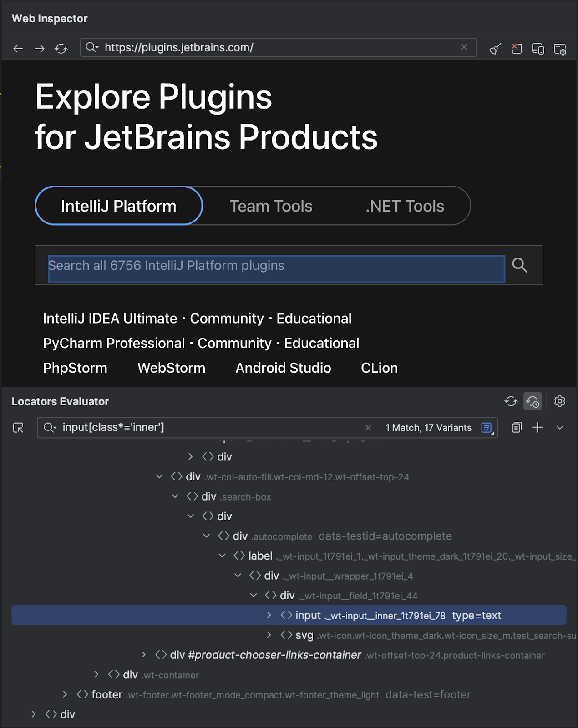Screen dimensions: 578x728
Task: Toggle auto-refresh with clock icon
Action: click(532, 401)
